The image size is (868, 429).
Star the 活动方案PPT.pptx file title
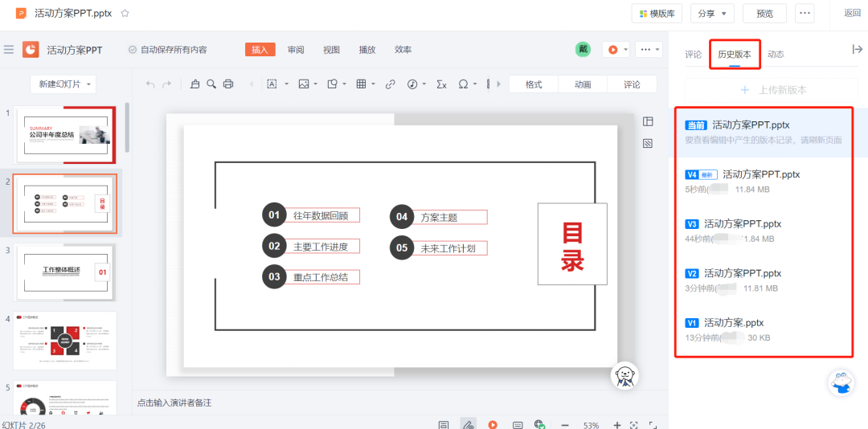[125, 14]
